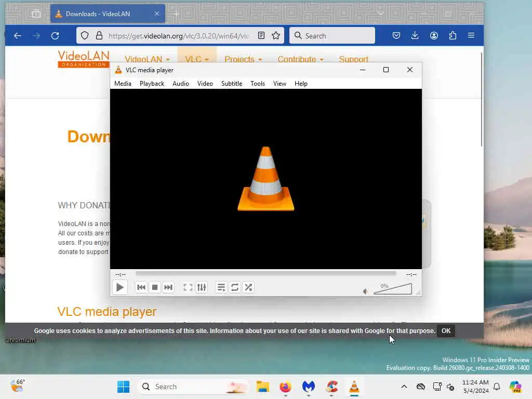Open the Playback menu in VLC
This screenshot has height=399, width=532.
point(152,84)
